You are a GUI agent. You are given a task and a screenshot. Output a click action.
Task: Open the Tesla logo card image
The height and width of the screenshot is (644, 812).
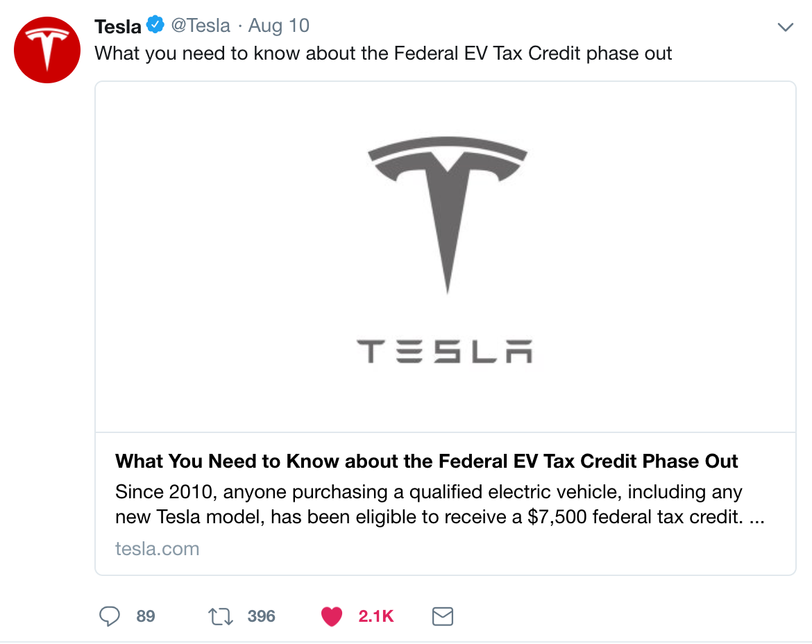446,257
